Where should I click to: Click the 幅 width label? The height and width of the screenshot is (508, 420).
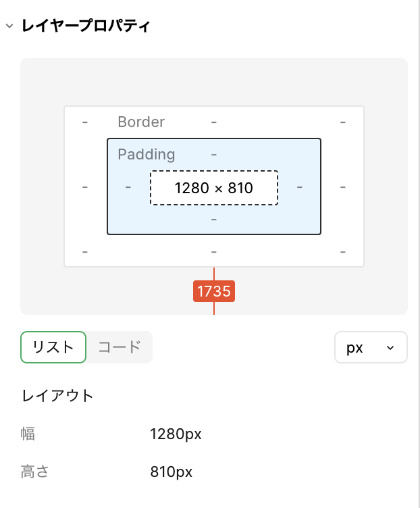28,434
